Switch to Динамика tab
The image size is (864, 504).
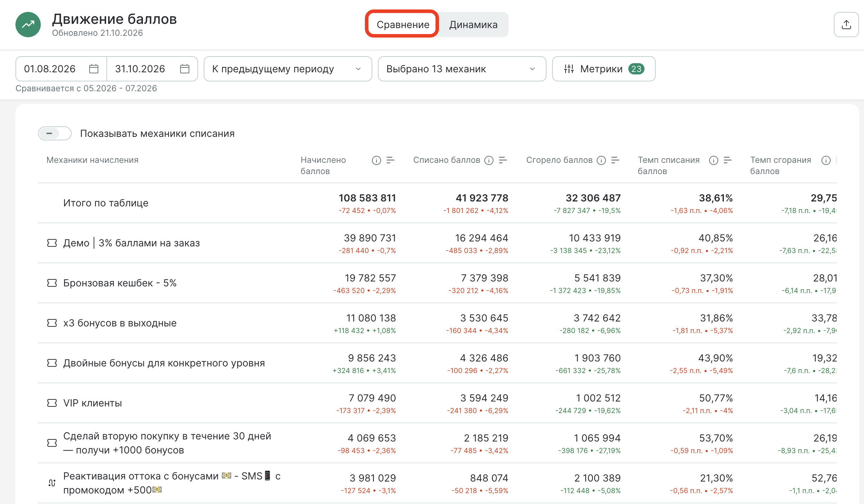(473, 25)
